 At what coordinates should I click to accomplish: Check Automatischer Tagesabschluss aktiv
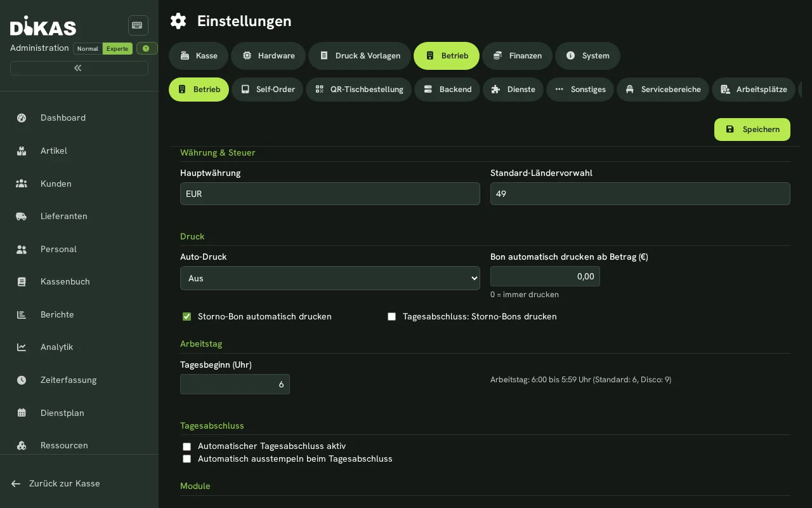pos(187,446)
